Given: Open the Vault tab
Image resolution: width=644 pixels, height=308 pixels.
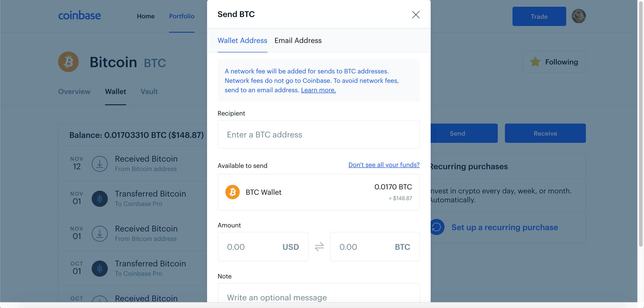Looking at the screenshot, I should [149, 92].
